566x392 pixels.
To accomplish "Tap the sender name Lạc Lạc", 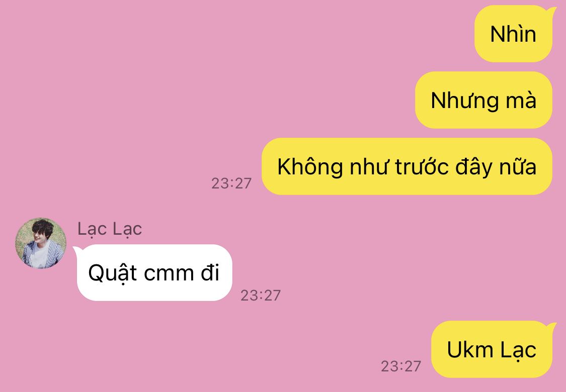I will [110, 229].
